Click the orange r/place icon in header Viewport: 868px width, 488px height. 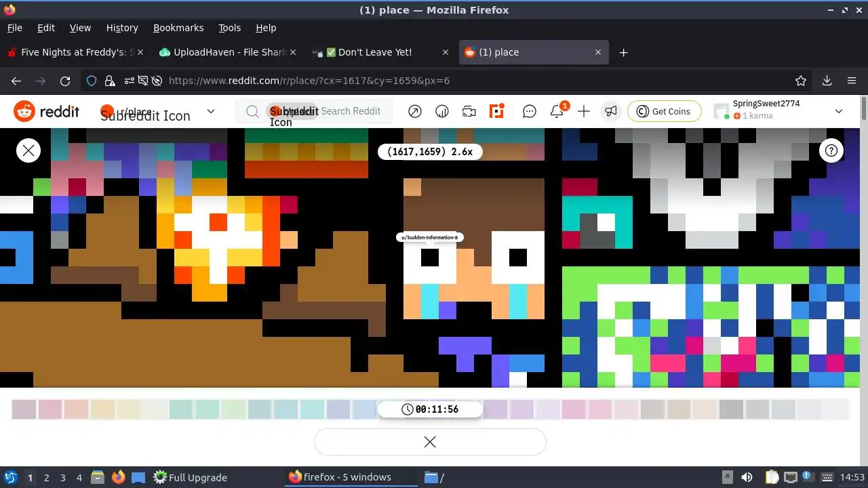point(497,112)
